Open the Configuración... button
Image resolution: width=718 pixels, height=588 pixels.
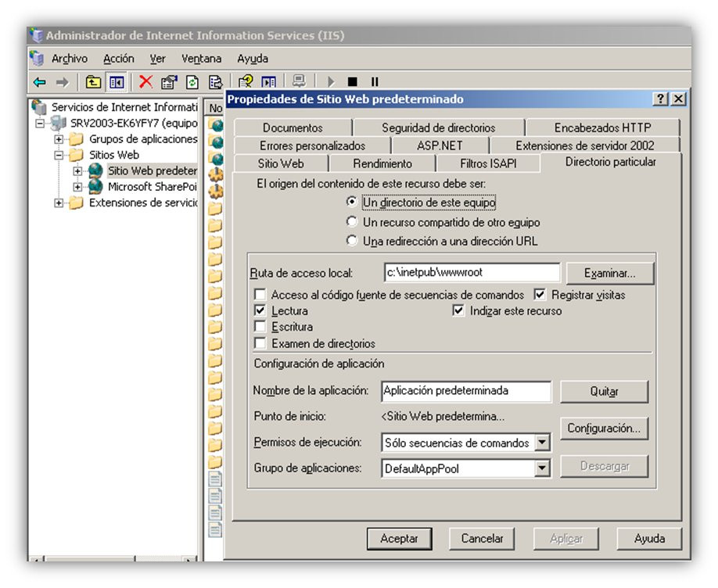604,428
